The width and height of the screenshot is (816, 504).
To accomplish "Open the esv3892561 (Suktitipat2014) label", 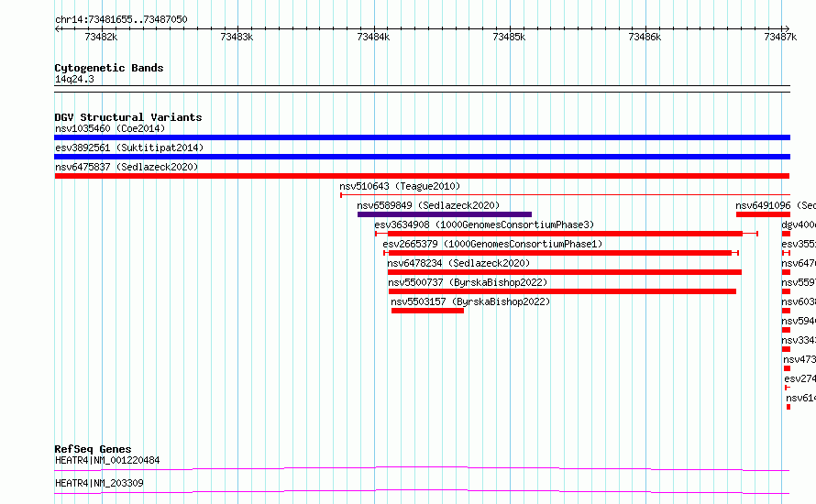I will coord(129,148).
